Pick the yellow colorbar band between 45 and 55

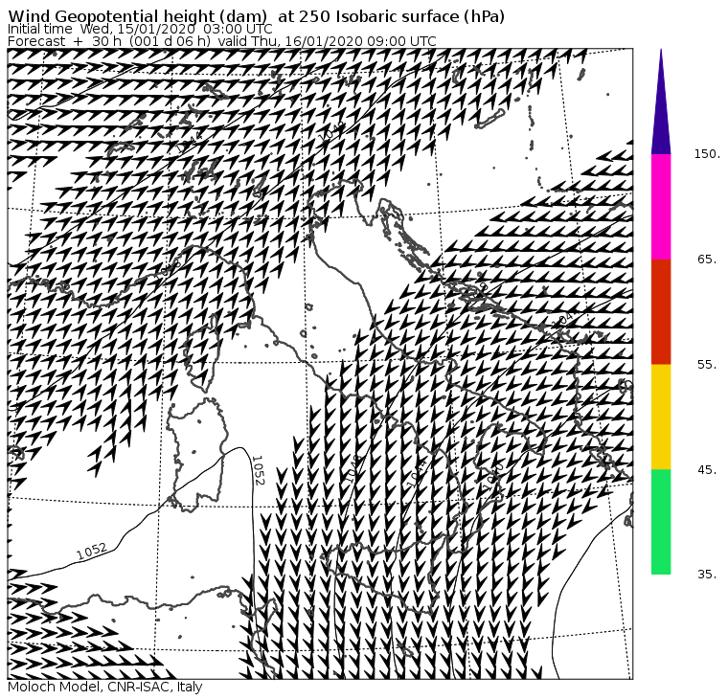pyautogui.click(x=661, y=417)
